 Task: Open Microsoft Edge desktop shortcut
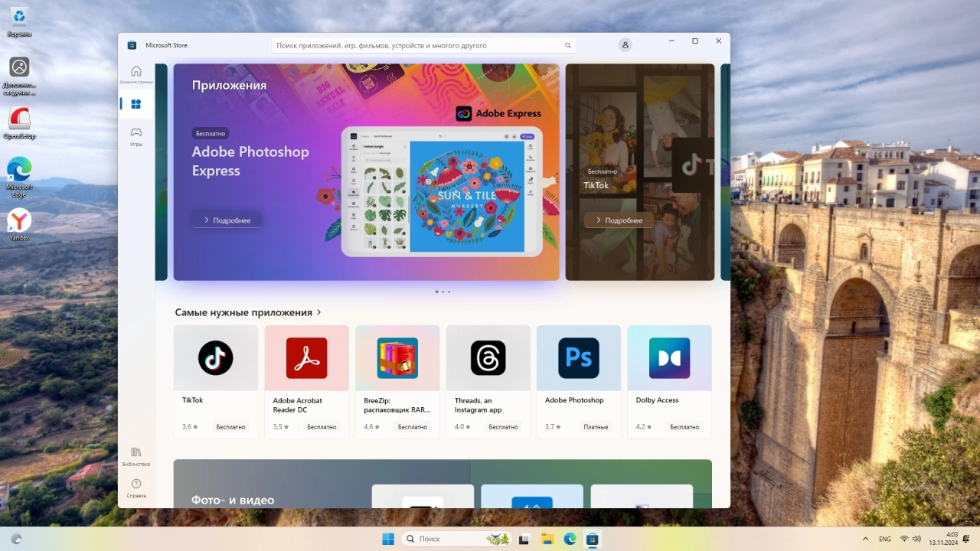[x=19, y=178]
